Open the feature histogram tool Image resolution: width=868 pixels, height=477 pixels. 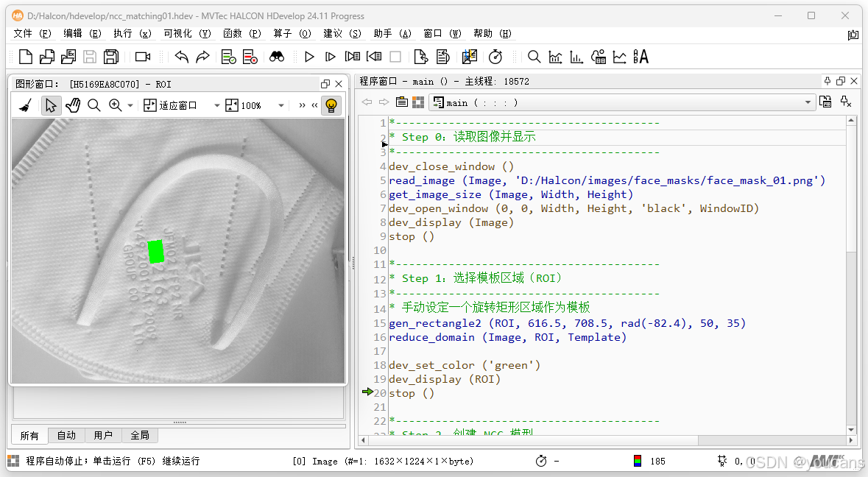[x=576, y=57]
